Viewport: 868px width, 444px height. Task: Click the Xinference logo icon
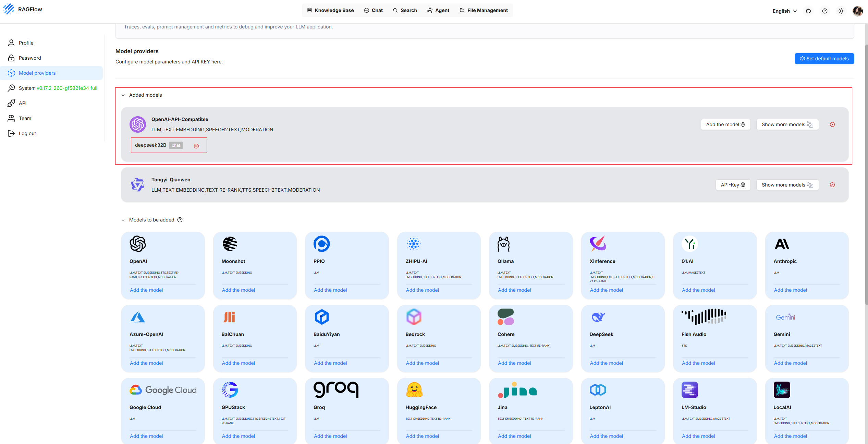click(598, 244)
